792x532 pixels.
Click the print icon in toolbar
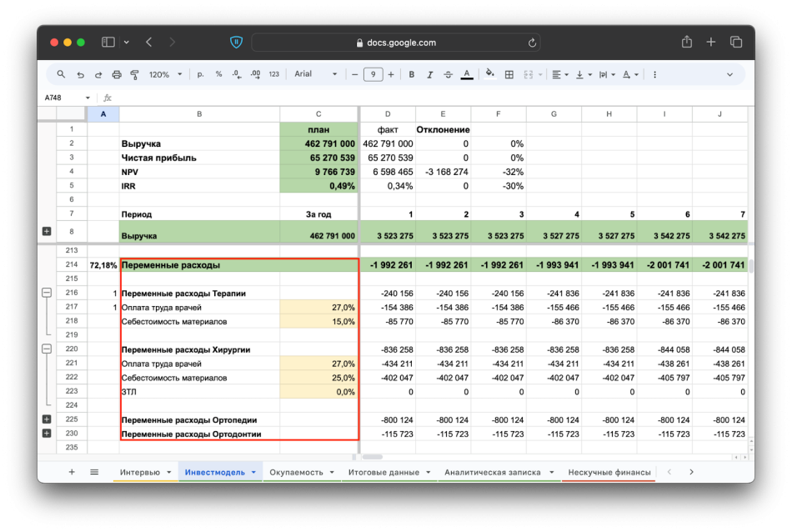pos(116,74)
